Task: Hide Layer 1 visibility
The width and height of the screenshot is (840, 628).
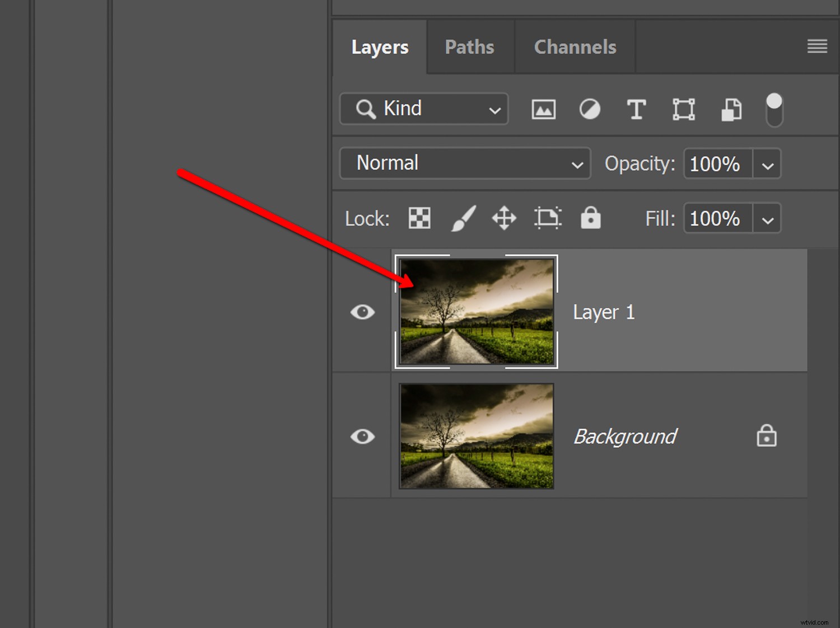Action: [x=362, y=312]
